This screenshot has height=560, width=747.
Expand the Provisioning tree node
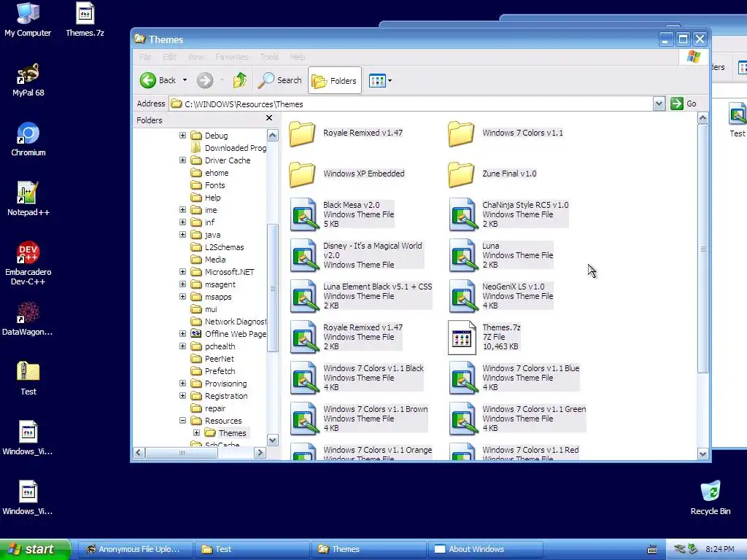[182, 383]
